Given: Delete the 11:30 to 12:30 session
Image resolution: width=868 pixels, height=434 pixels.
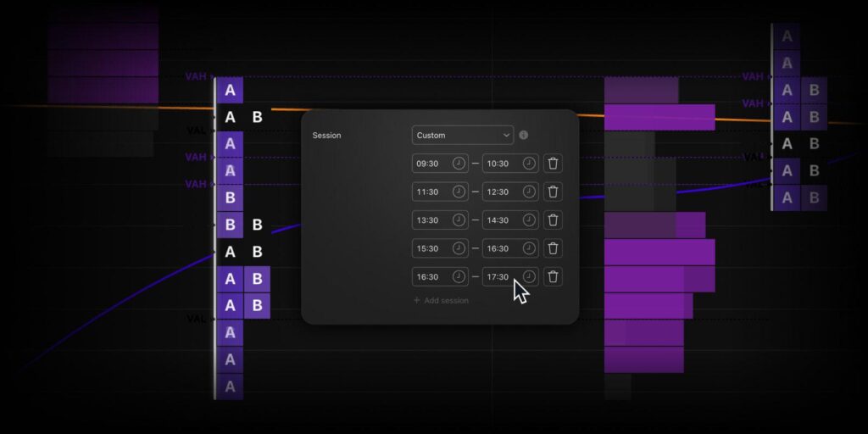Looking at the screenshot, I should tap(553, 192).
